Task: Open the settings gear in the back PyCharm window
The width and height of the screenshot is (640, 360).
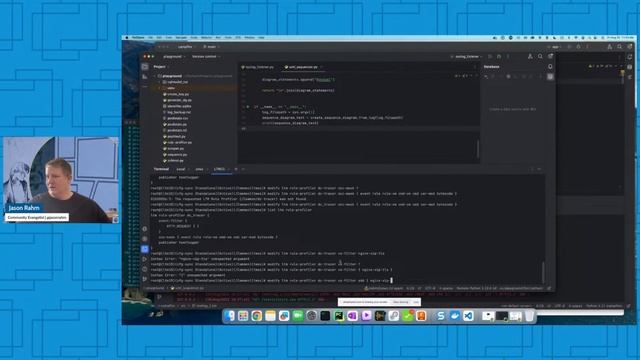Action: pos(630,47)
